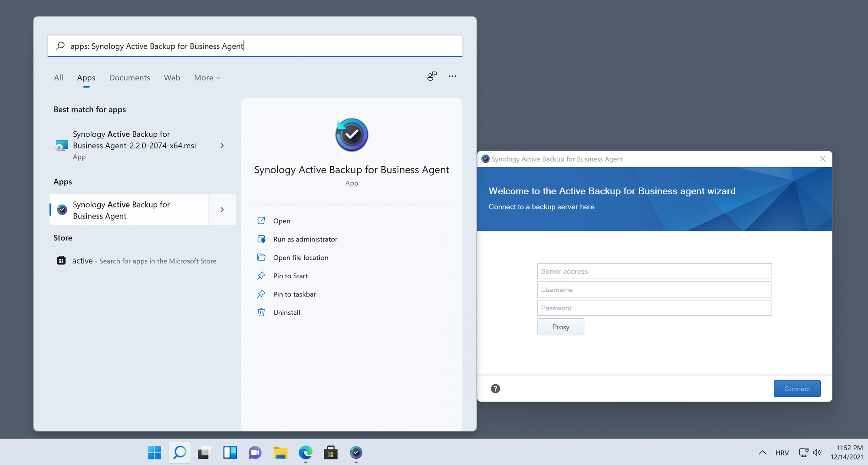Switch to the Documents search tab
Image resolution: width=868 pixels, height=465 pixels.
point(129,78)
